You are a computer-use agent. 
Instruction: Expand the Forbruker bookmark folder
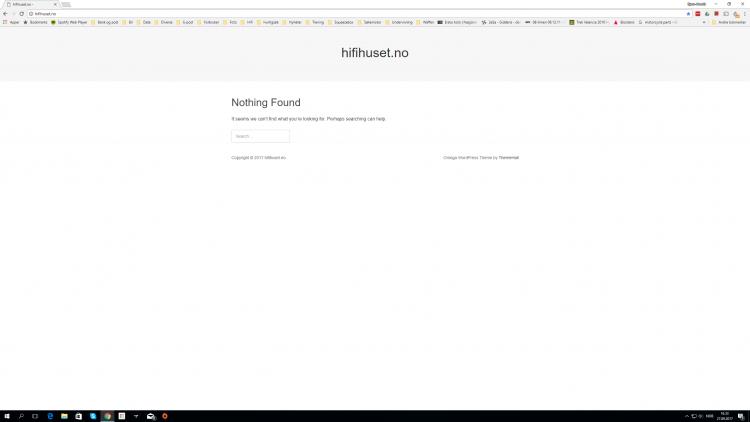(208, 22)
